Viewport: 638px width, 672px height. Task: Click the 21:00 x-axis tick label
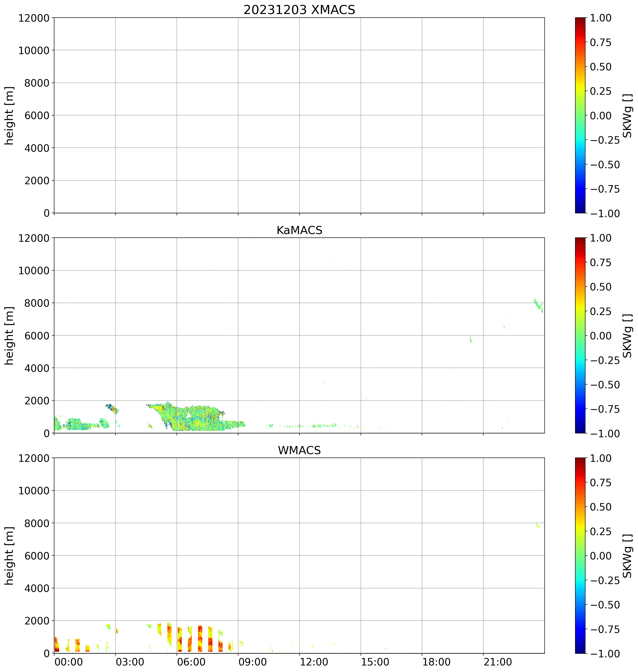point(498,662)
